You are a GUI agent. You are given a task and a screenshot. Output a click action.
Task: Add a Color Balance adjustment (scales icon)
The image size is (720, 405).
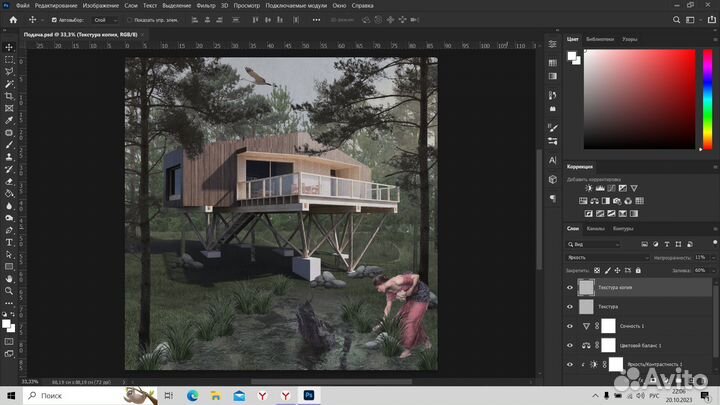coord(595,201)
